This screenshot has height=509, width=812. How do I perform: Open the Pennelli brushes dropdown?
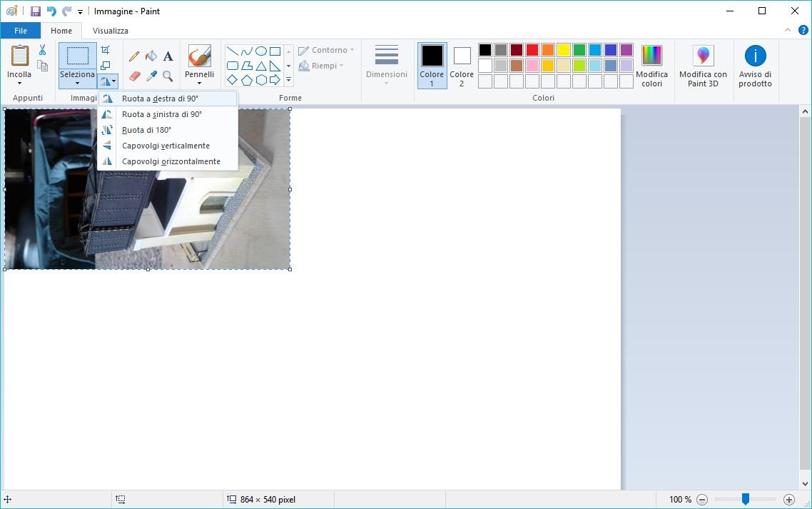pyautogui.click(x=199, y=84)
